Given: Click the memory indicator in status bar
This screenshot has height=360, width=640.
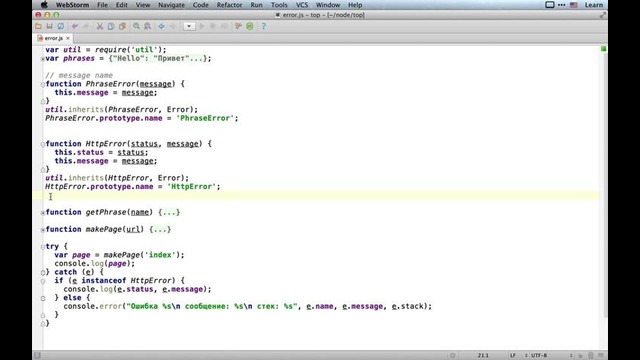Looking at the screenshot, I should 600,356.
